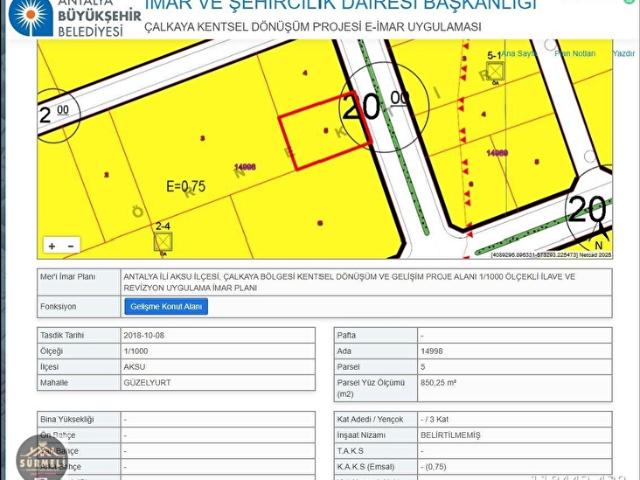Open the Ana Sayfa link
Viewport: 640px width, 480px height.
[x=518, y=53]
